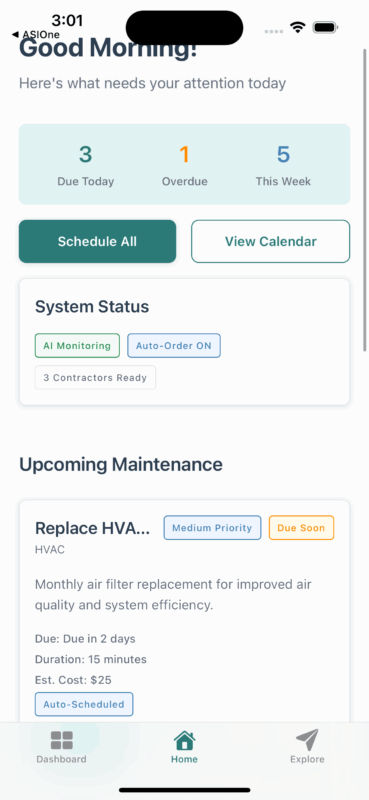The image size is (369, 800).
Task: Click the vertical scrollbar indicator
Action: click(x=364, y=199)
